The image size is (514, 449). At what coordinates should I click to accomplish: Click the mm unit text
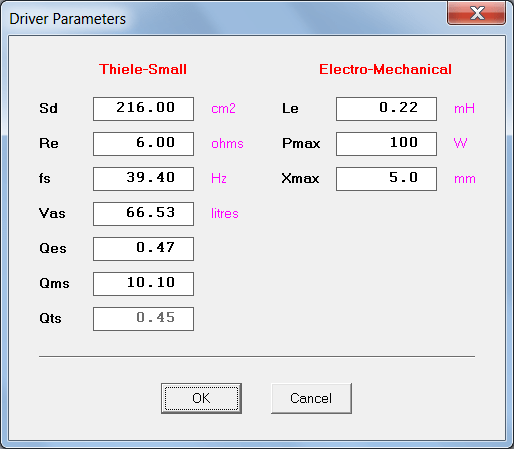coord(465,179)
